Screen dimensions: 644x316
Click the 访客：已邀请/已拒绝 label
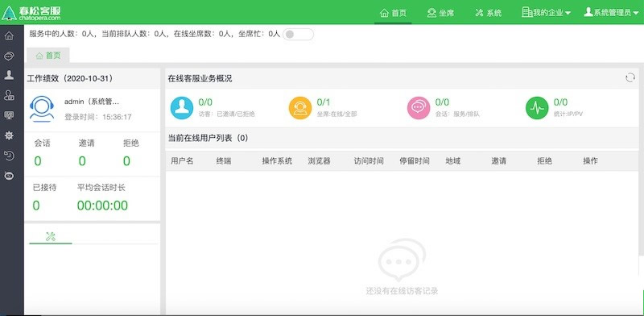point(226,114)
